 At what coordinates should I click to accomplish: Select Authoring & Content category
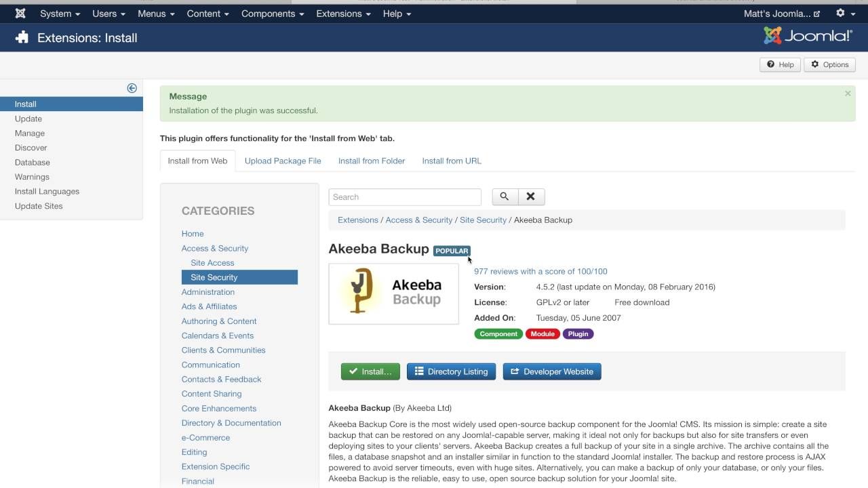pyautogui.click(x=219, y=321)
